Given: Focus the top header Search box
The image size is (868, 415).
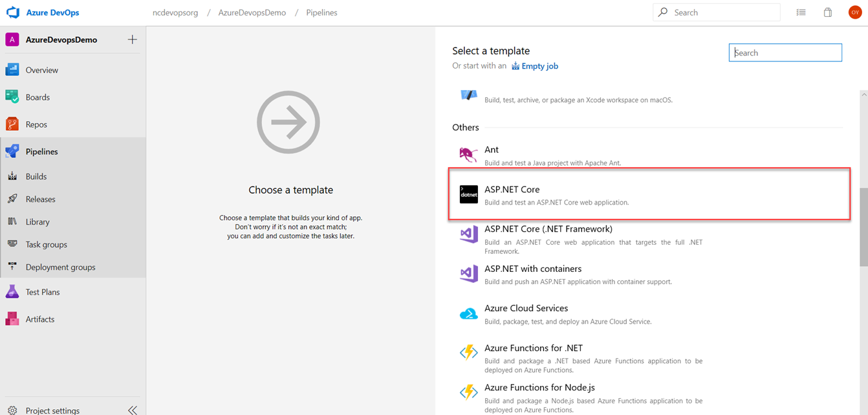Looking at the screenshot, I should (x=717, y=12).
